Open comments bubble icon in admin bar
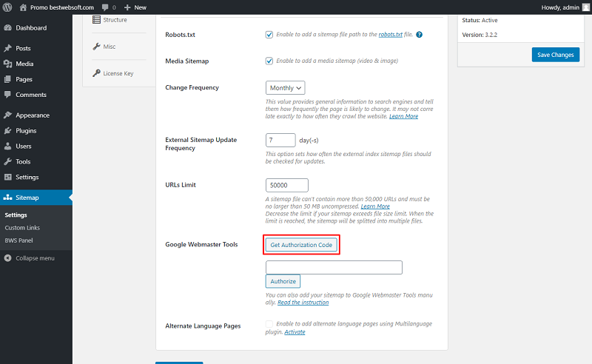 point(105,7)
